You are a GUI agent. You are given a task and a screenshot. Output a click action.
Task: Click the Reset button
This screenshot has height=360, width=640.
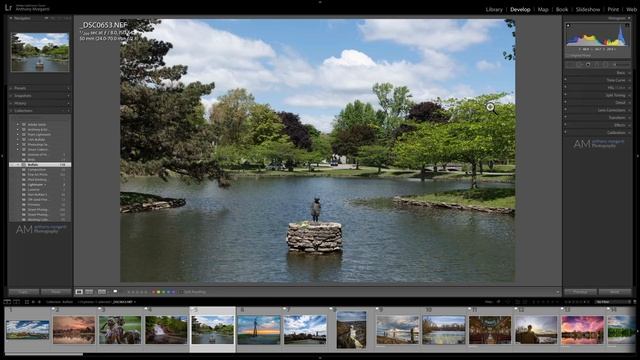pos(615,292)
